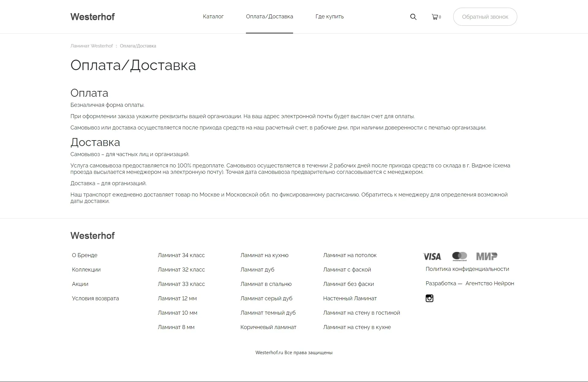Open Ламинат на кухню link

(x=264, y=255)
